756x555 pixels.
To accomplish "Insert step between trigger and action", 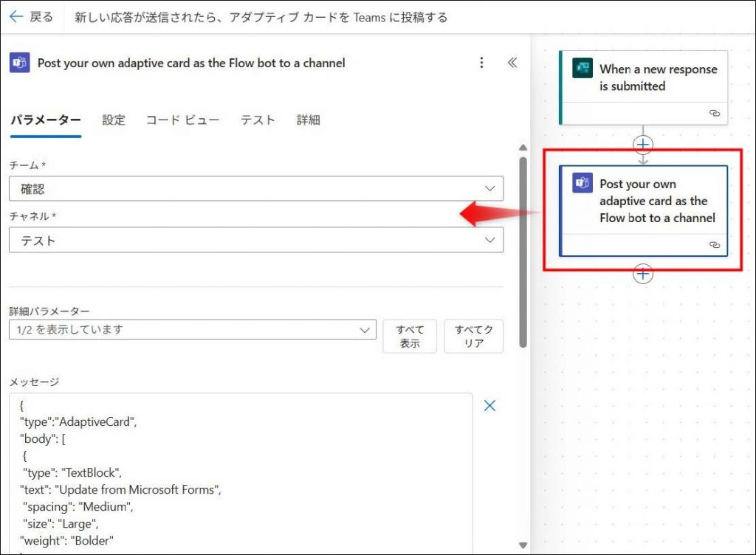I will point(643,145).
